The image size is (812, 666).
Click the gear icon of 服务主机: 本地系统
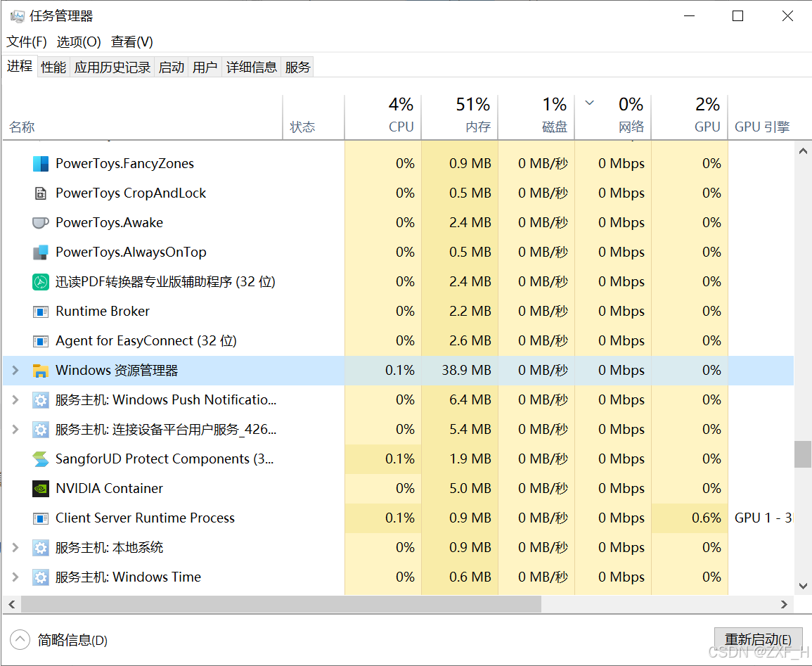[40, 547]
